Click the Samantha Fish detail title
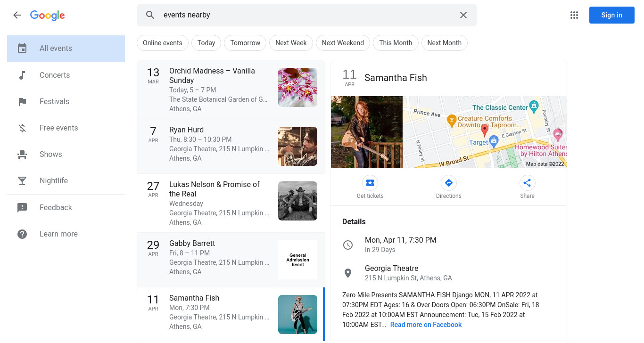 coord(396,78)
